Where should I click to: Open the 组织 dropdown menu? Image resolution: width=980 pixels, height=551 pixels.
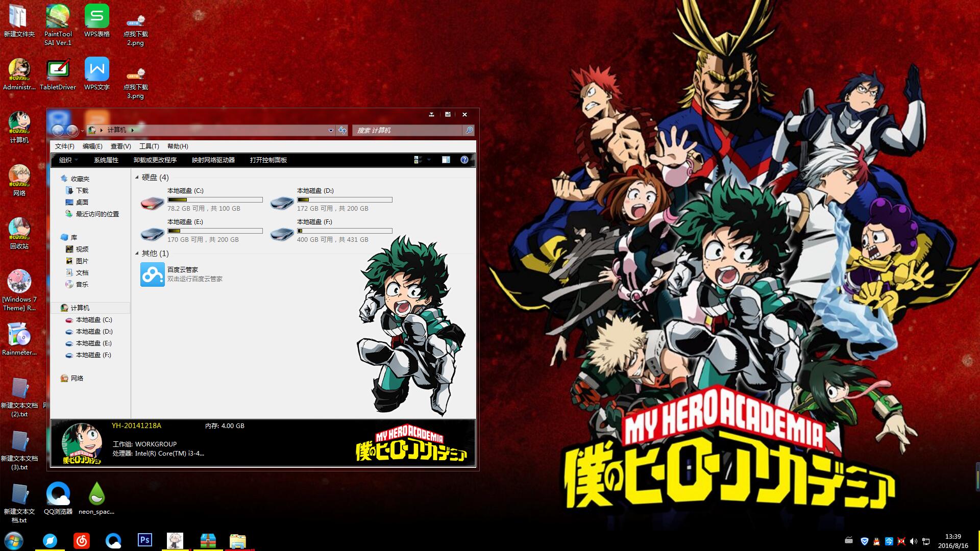click(x=68, y=160)
